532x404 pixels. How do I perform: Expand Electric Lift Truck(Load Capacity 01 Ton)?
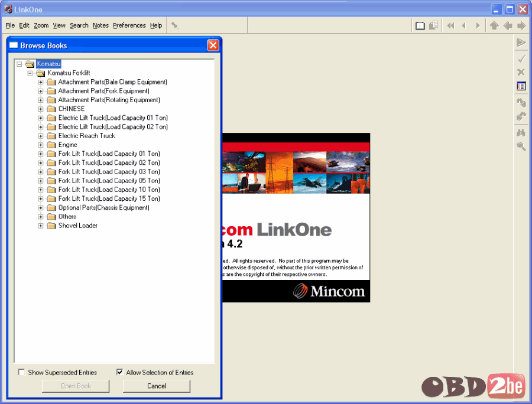[41, 118]
